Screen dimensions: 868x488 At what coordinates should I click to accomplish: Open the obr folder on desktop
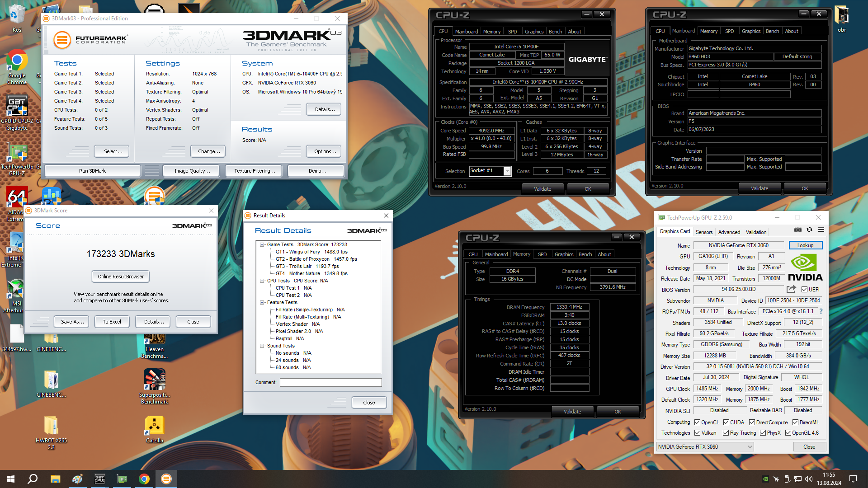coord(842,19)
